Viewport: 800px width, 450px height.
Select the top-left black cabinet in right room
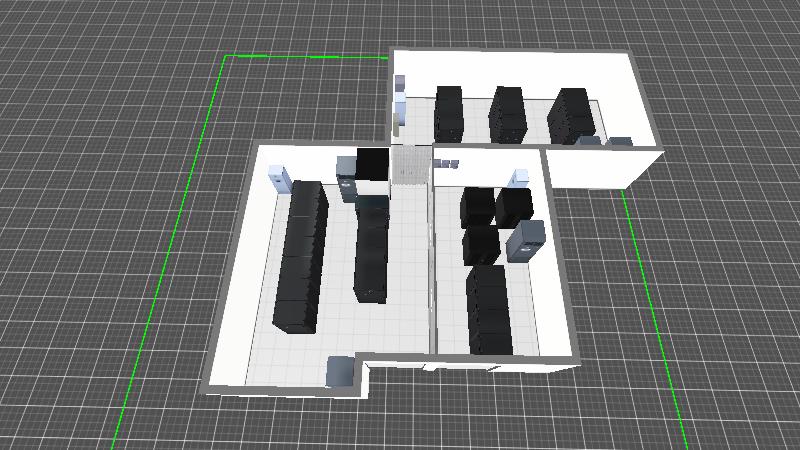(478, 207)
